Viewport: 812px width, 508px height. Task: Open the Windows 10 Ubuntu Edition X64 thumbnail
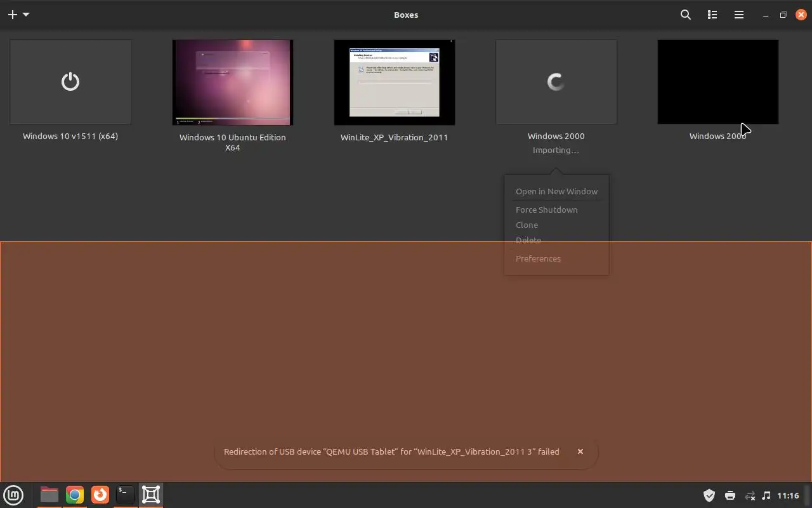tap(233, 83)
